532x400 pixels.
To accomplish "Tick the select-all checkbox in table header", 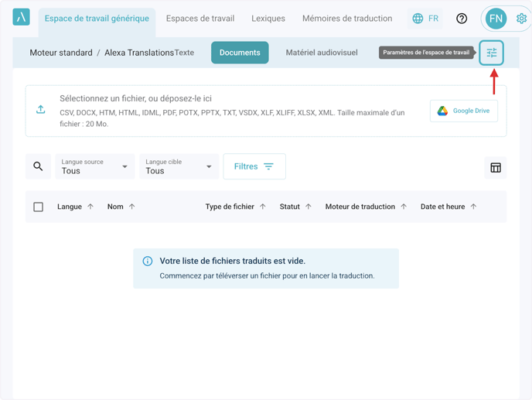I will 39,207.
